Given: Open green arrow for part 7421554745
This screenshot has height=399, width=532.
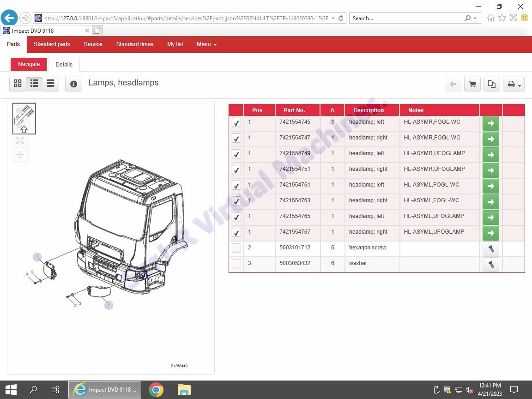Looking at the screenshot, I should click(490, 123).
